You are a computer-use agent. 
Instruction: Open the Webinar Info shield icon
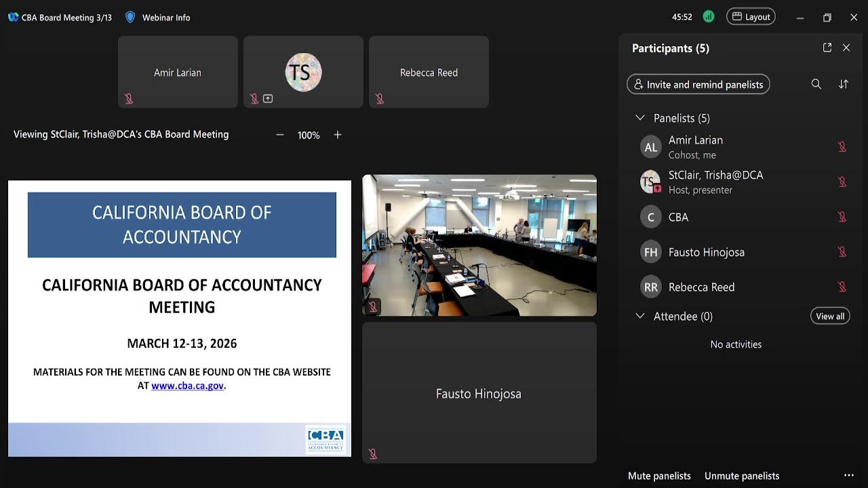tap(130, 18)
